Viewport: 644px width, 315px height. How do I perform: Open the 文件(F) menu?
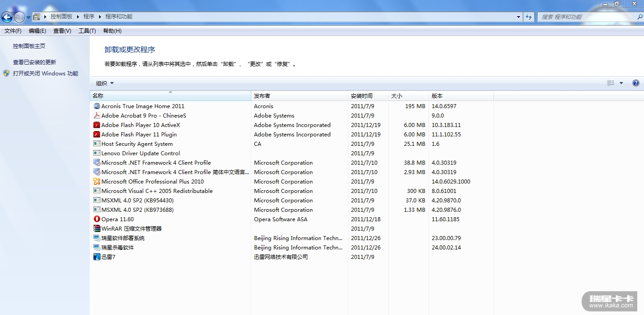[x=13, y=31]
